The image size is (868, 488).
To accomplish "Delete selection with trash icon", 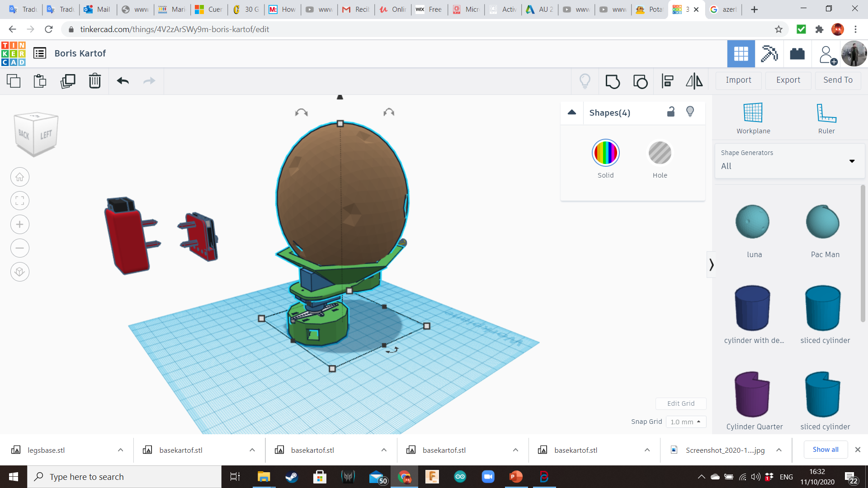I will (94, 81).
